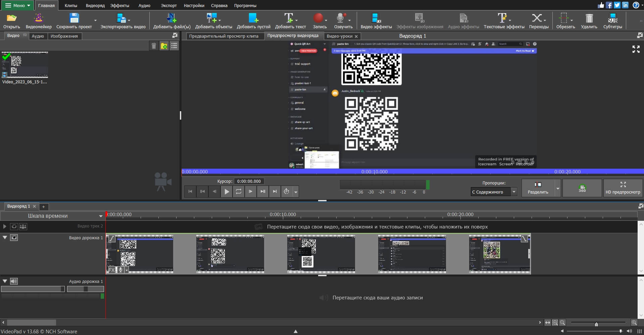Click the Сохранить проект disk icon
This screenshot has height=335, width=644.
point(74,18)
